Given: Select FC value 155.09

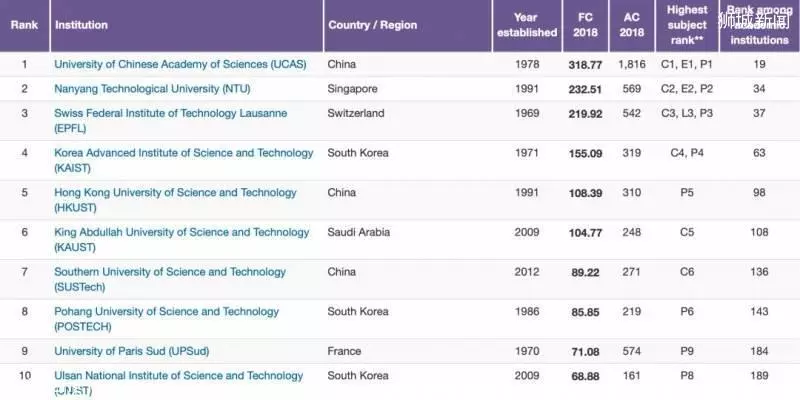Looking at the screenshot, I should coord(585,153).
